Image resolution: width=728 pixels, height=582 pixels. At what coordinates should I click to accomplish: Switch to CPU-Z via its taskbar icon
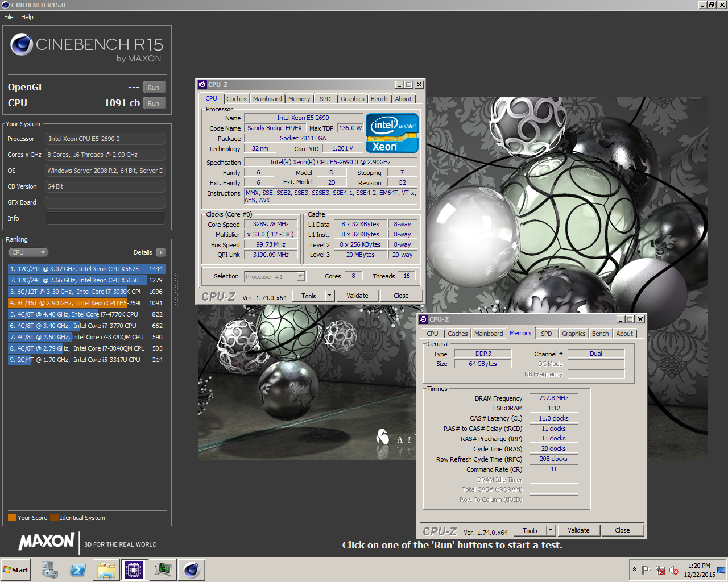[134, 570]
